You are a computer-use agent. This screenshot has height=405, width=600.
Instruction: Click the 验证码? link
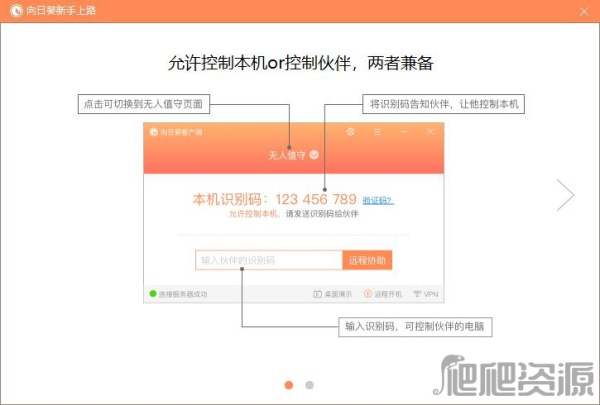click(378, 200)
